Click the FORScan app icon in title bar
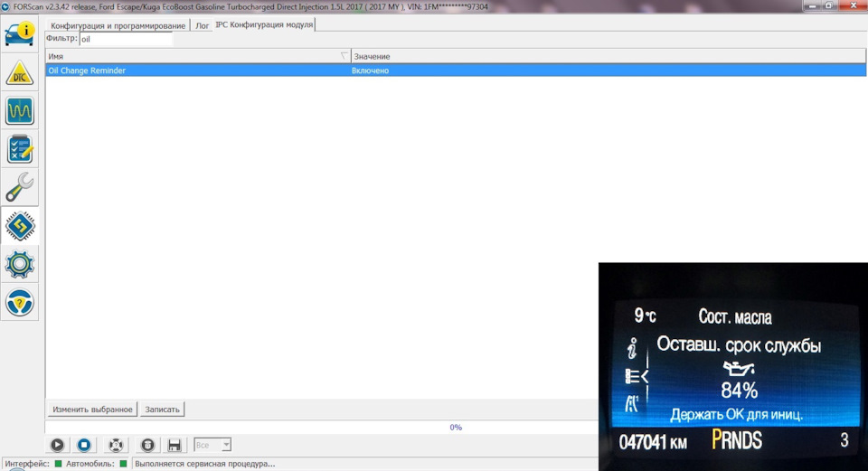Image resolution: width=868 pixels, height=471 pixels. tap(5, 6)
